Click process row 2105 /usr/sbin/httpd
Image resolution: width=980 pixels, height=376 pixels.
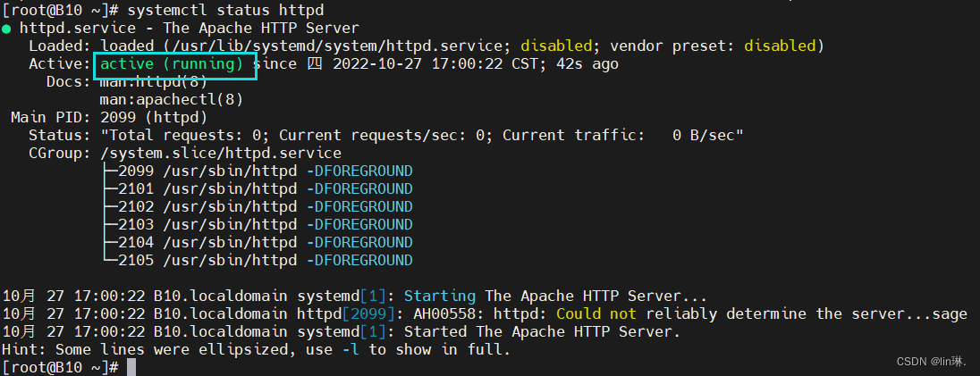(x=257, y=260)
